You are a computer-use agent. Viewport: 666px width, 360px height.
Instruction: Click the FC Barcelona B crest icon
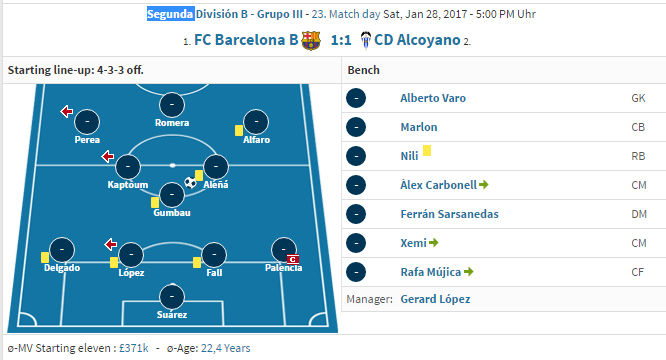click(x=310, y=41)
